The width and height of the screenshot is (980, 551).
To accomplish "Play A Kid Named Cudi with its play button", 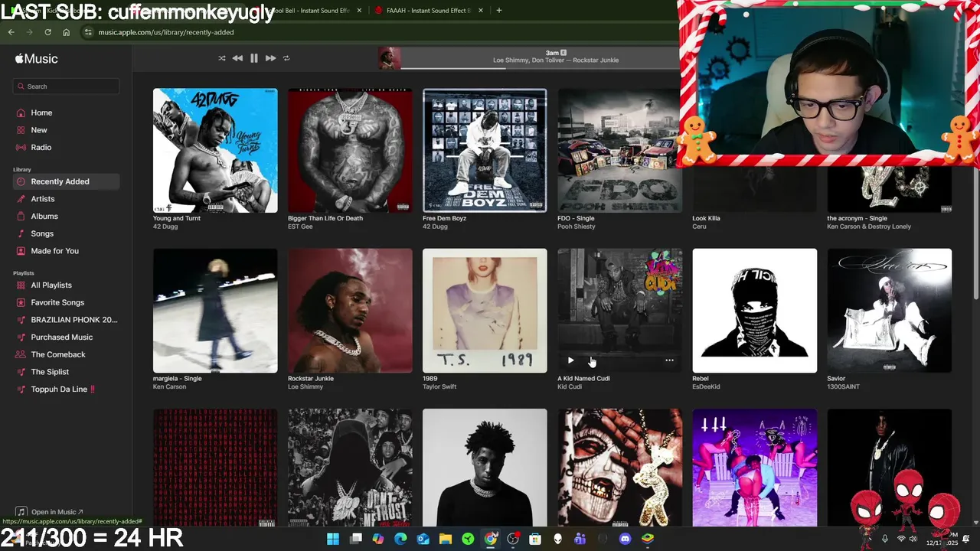I will coord(570,360).
